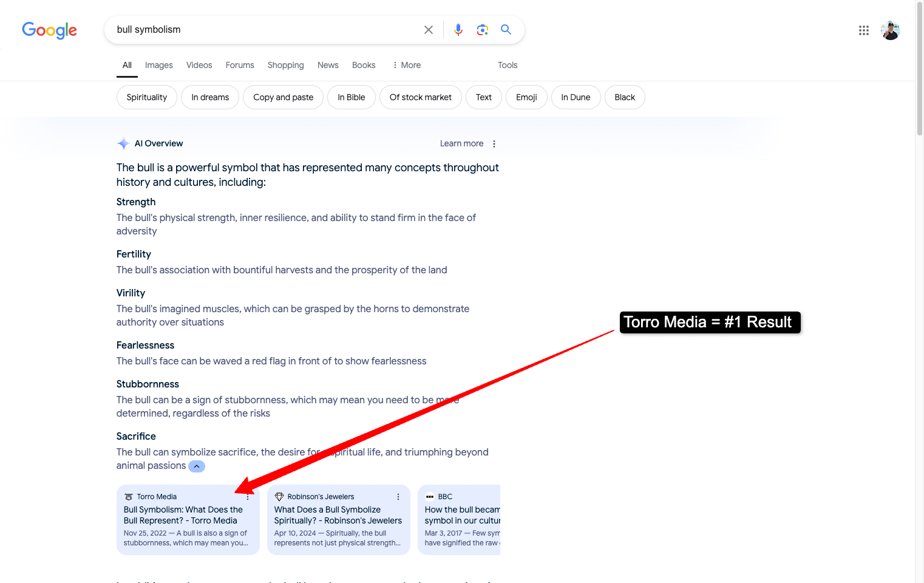
Task: Click the BBC favicon
Action: click(430, 497)
